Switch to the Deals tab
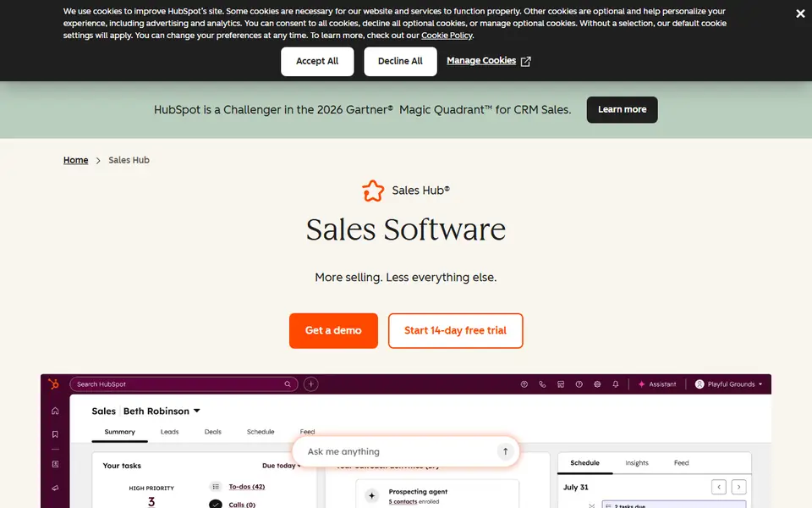812x508 pixels. click(213, 432)
